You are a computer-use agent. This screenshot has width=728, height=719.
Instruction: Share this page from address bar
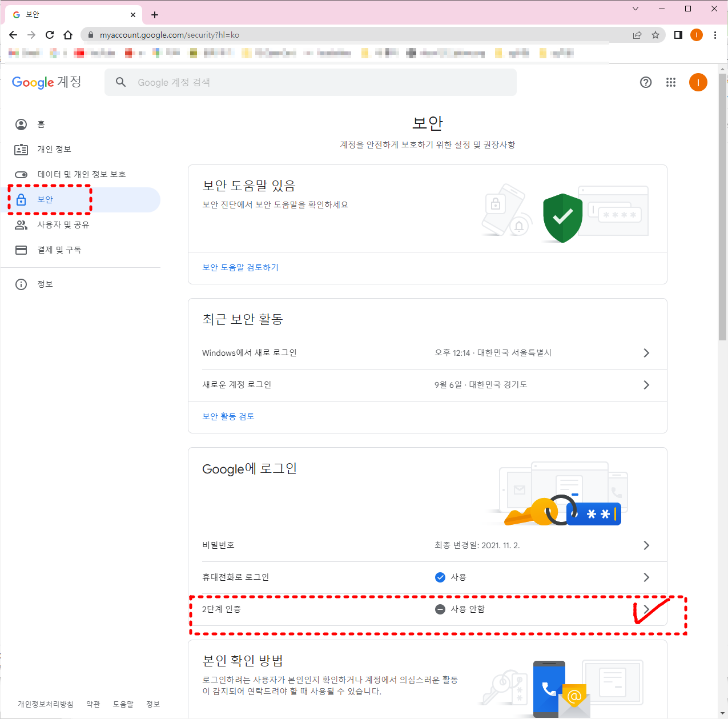637,35
